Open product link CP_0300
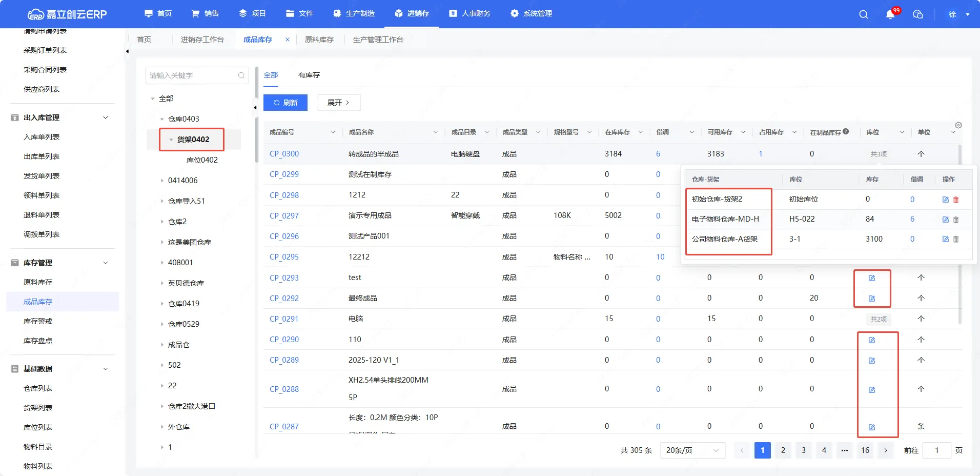980x476 pixels. pyautogui.click(x=284, y=154)
